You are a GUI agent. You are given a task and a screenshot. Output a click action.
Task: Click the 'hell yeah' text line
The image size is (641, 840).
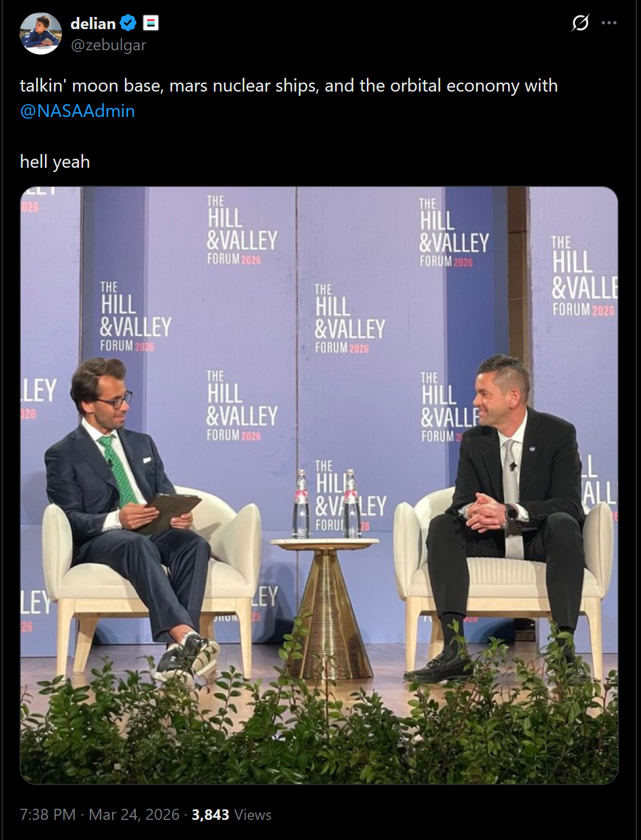tap(55, 161)
